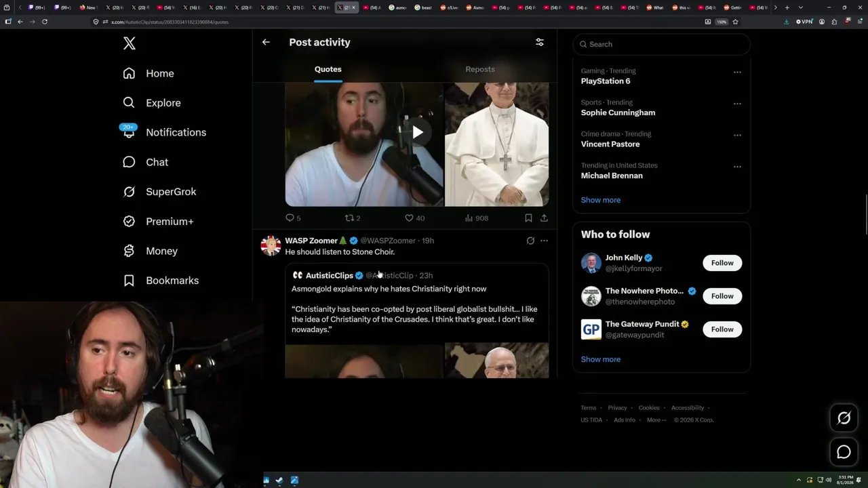868x488 pixels.
Task: Expand the More footer menu
Action: 656,420
